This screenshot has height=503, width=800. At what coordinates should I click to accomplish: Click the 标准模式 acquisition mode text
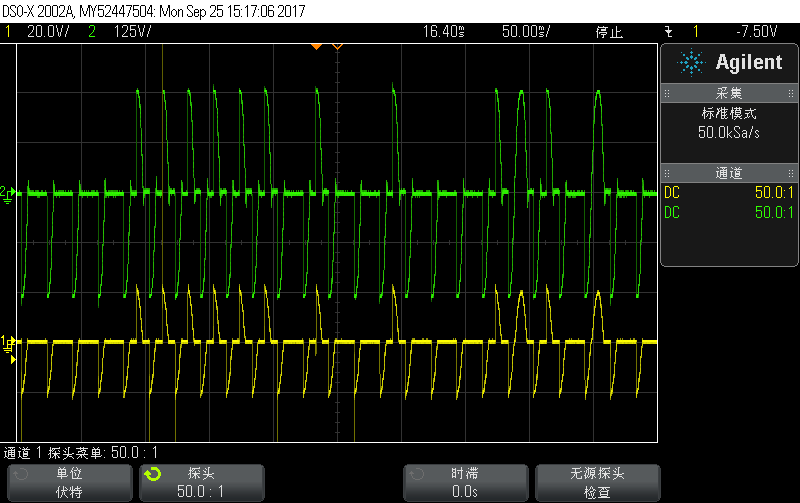point(729,113)
